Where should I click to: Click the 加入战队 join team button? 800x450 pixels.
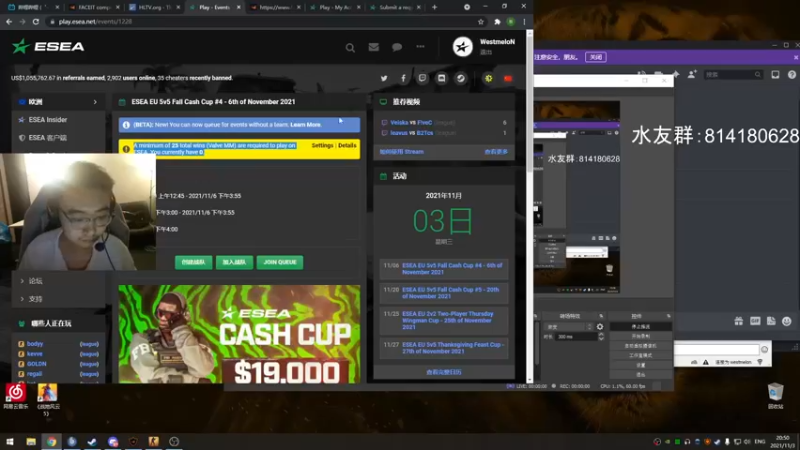[234, 262]
